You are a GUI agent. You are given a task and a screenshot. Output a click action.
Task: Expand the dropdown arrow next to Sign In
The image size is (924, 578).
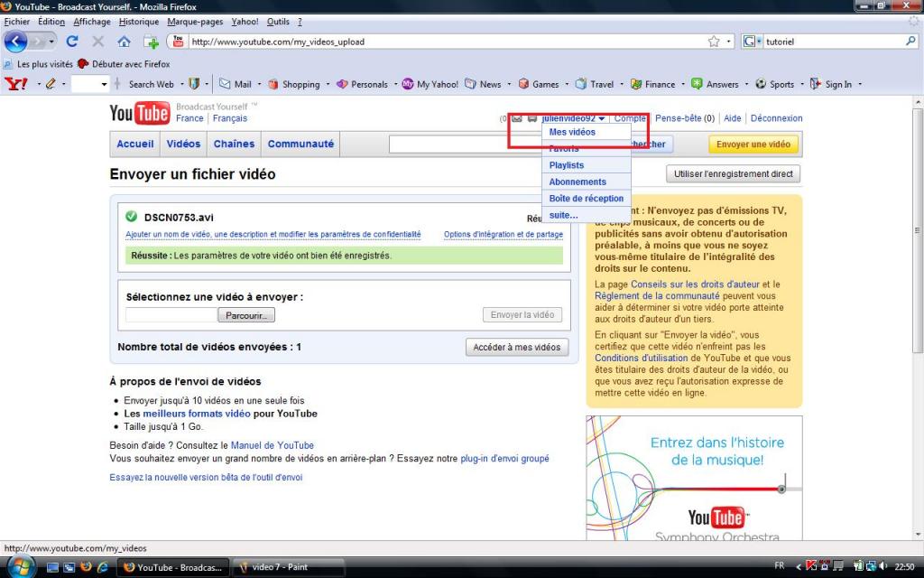coord(860,84)
